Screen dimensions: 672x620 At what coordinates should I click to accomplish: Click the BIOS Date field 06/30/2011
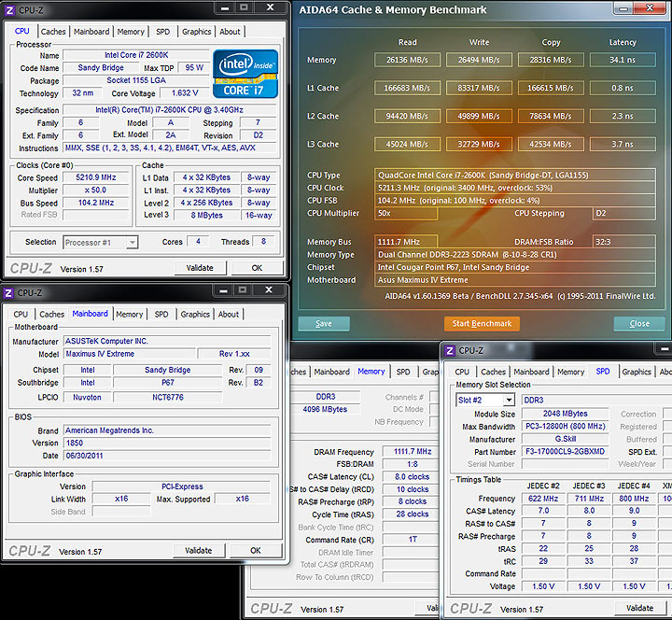168,456
